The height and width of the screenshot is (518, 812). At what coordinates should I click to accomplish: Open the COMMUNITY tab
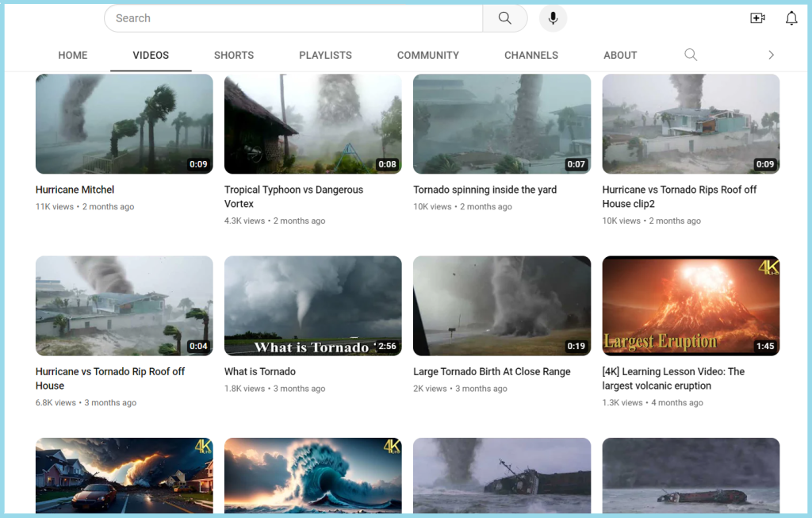pos(428,55)
